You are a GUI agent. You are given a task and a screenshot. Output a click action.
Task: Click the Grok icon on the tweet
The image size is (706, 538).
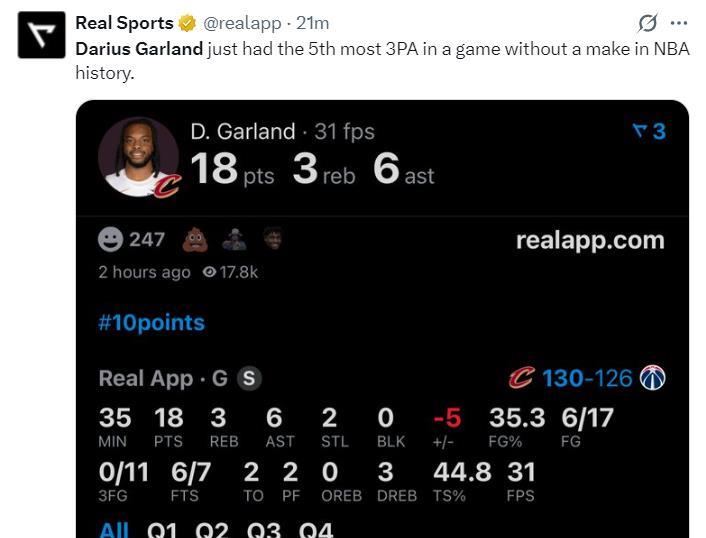tap(647, 23)
